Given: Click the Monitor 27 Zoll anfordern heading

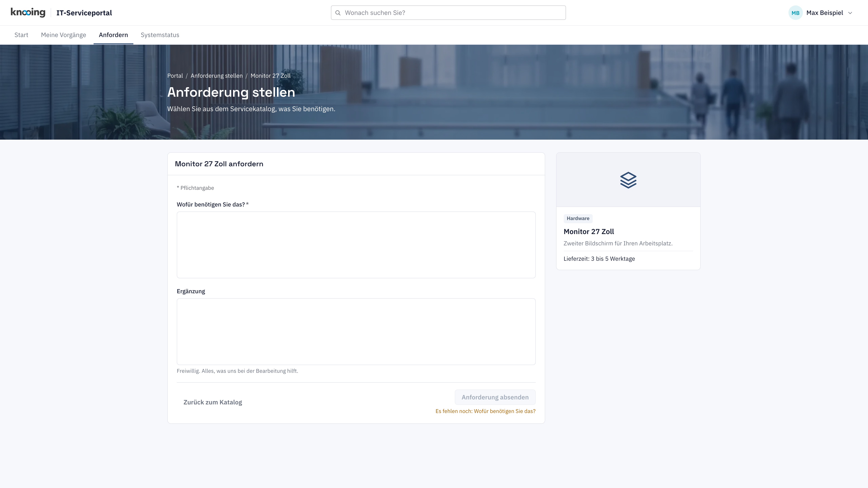Looking at the screenshot, I should tap(219, 164).
